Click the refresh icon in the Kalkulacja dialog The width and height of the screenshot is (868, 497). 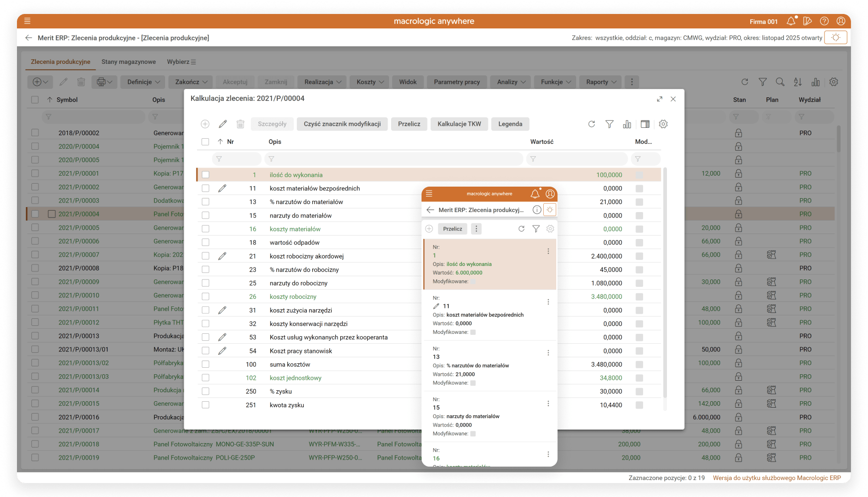pyautogui.click(x=592, y=124)
